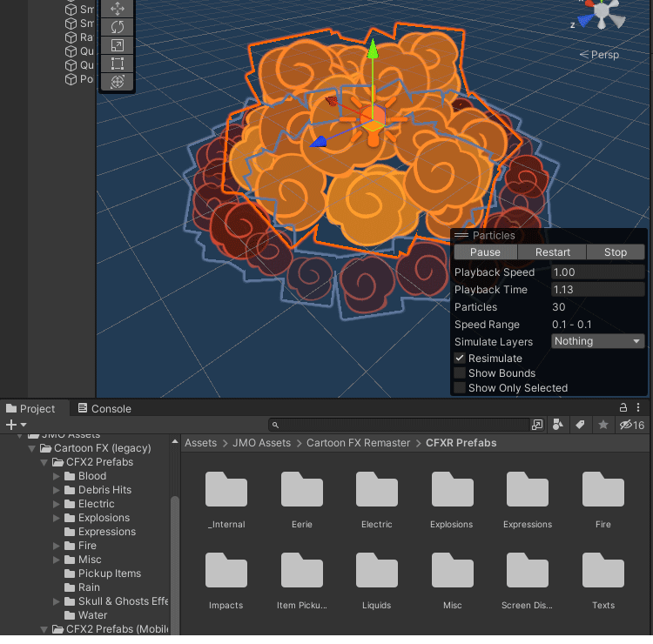
Task: Switch to the Console tab
Action: pyautogui.click(x=104, y=408)
